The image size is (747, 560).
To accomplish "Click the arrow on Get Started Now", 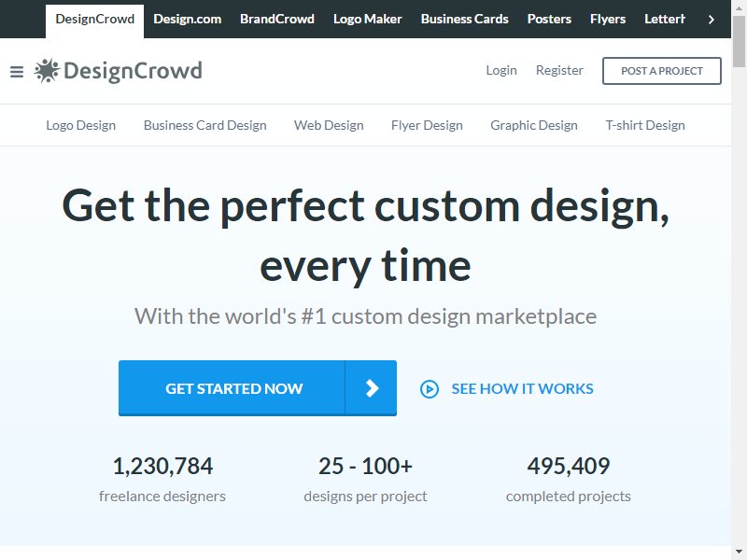I will tap(371, 388).
